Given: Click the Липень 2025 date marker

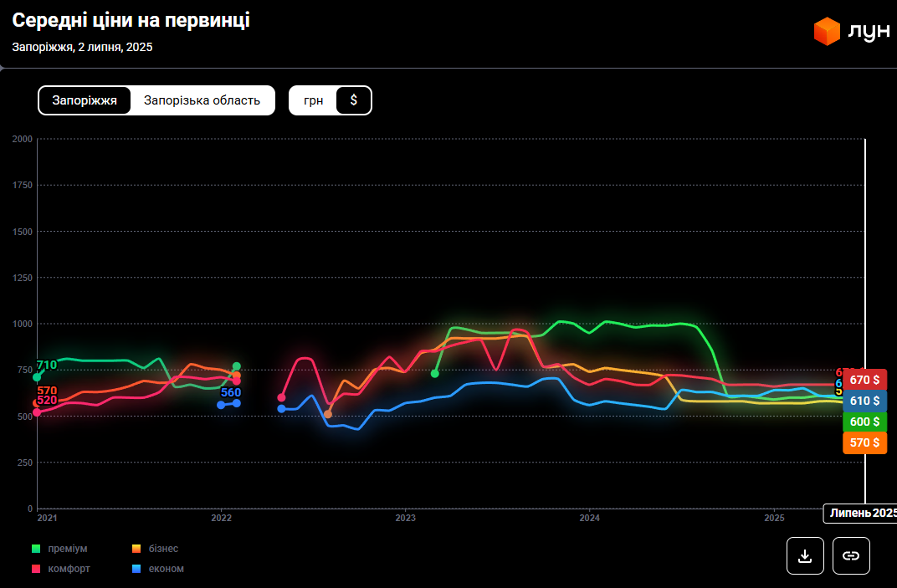Looking at the screenshot, I should click(861, 513).
